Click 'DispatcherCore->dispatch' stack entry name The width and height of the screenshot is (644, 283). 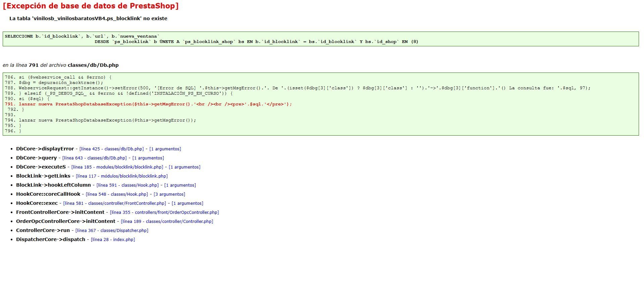click(51, 239)
